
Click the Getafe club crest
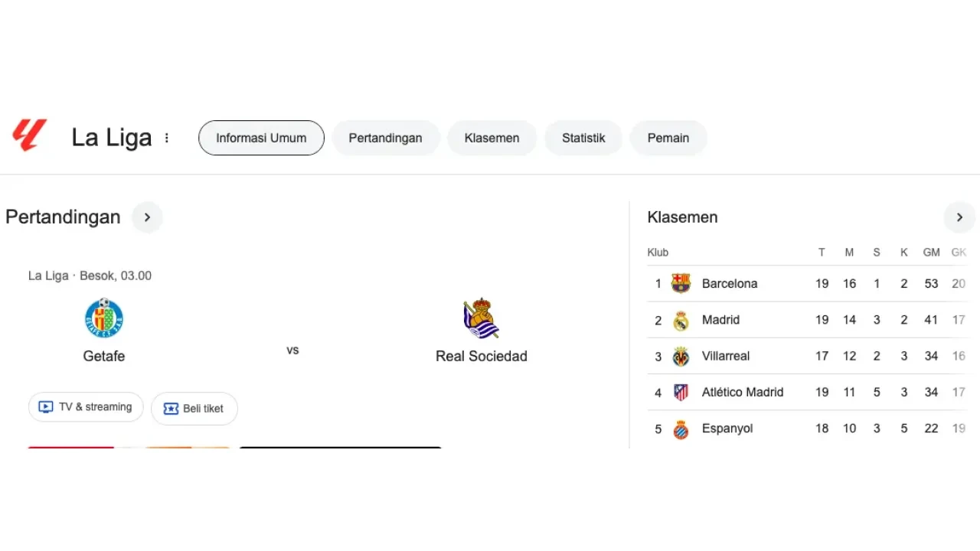click(x=104, y=318)
